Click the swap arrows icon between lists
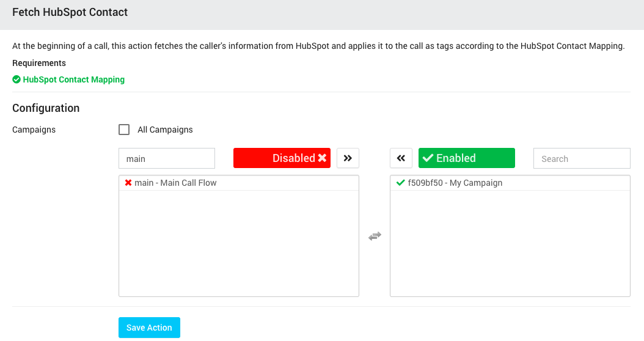The height and width of the screenshot is (341, 644). [375, 237]
